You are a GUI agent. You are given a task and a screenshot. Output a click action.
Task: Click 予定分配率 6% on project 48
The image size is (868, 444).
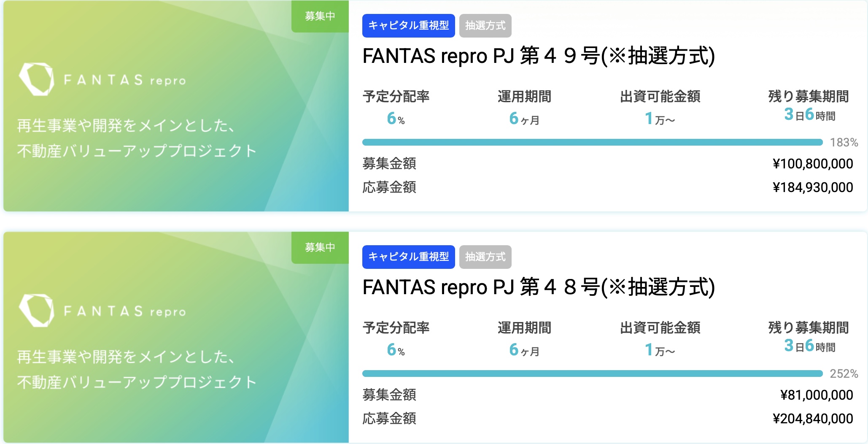pos(396,350)
